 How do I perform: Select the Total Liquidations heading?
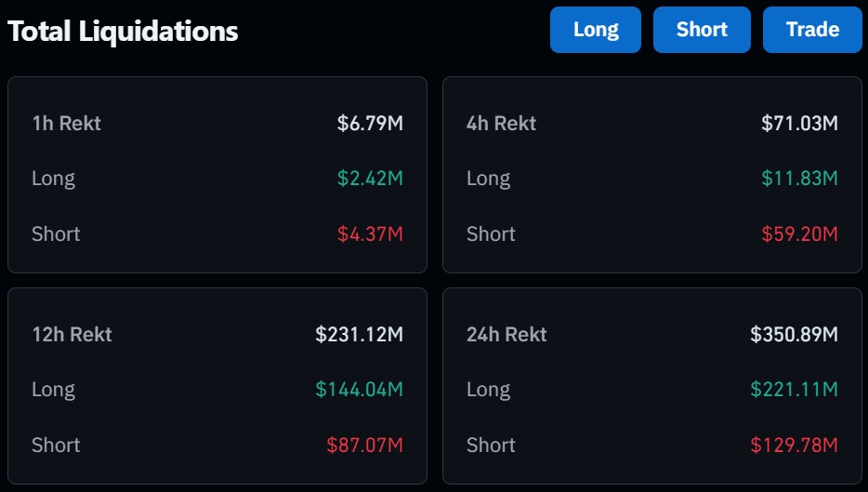(123, 32)
